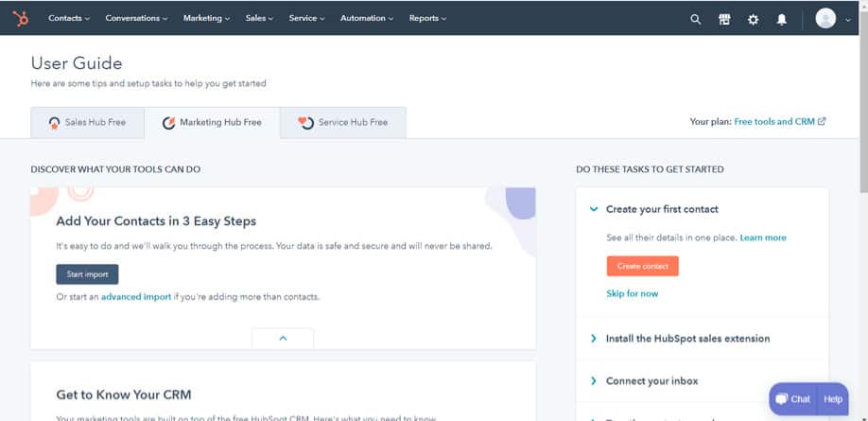Open the Contacts dropdown menu
868x421 pixels.
(69, 18)
